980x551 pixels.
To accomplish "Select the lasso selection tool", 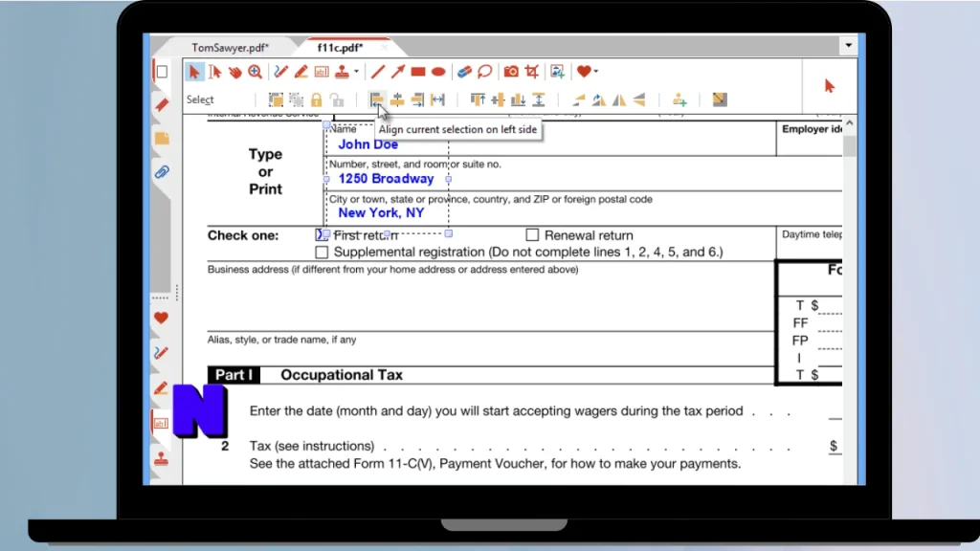I will [485, 72].
